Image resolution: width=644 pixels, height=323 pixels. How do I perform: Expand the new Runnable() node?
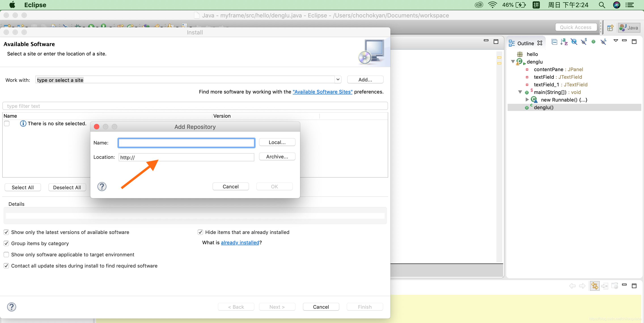pos(527,100)
